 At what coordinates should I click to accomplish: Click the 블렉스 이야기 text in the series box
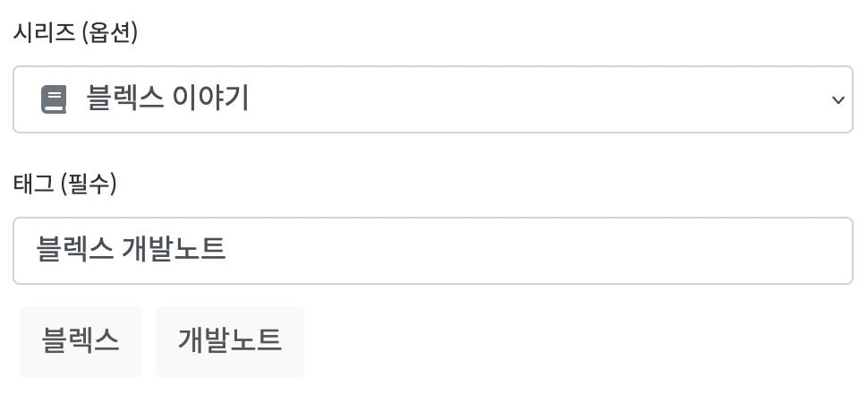(x=167, y=99)
